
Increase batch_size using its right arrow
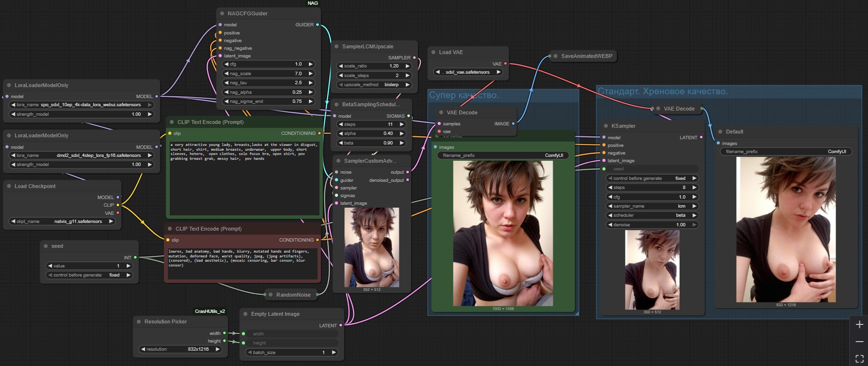coord(334,353)
